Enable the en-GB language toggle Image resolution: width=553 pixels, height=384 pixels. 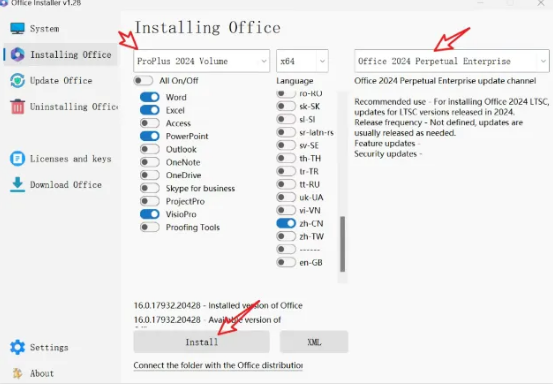(x=286, y=262)
